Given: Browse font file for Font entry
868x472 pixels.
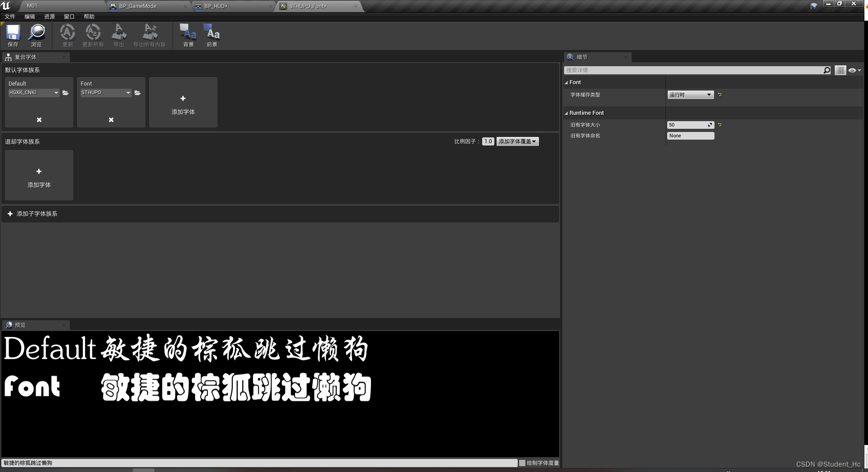Looking at the screenshot, I should pyautogui.click(x=138, y=93).
